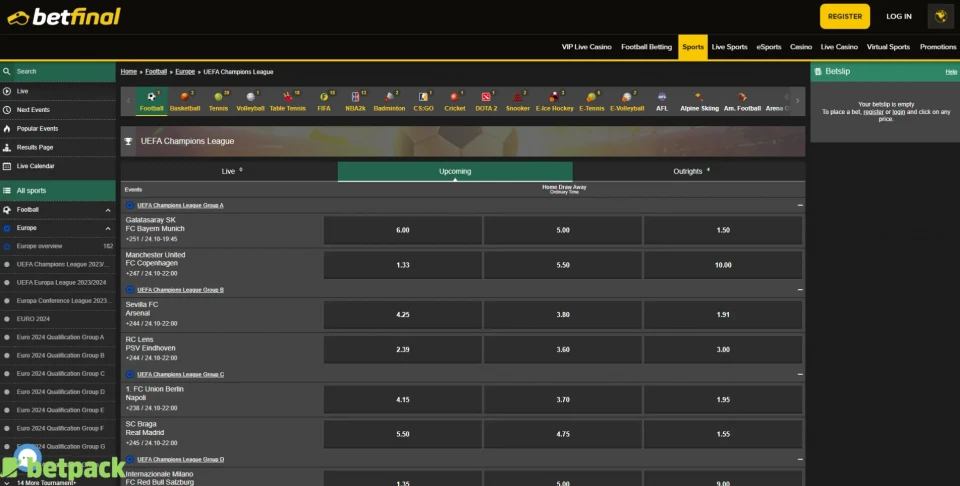Switch to the Live tab

[x=229, y=171]
